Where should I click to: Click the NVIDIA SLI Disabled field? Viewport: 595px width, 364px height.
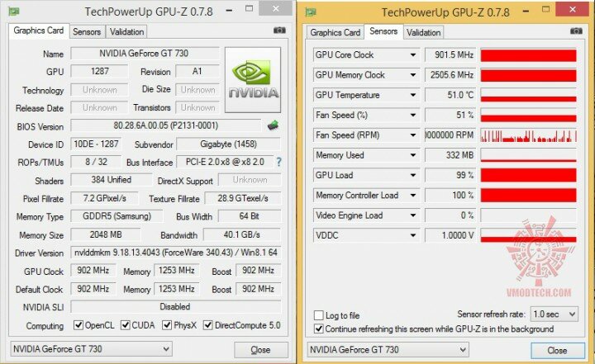(176, 307)
